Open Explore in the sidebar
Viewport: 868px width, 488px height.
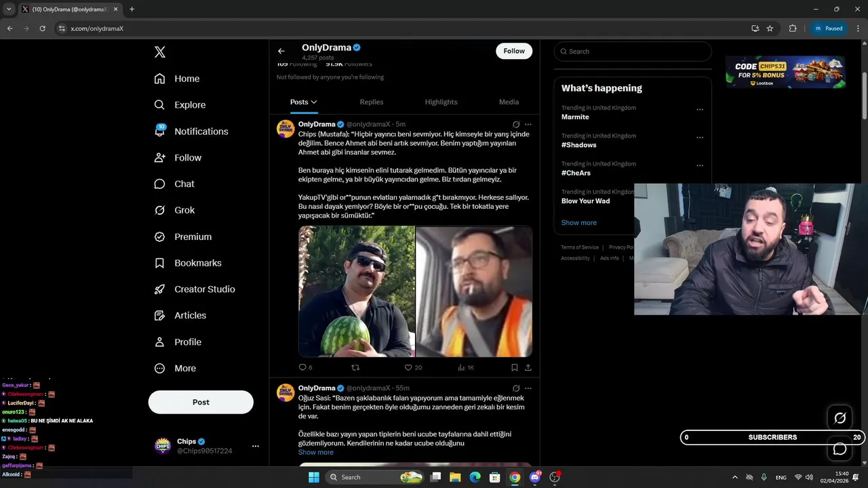coord(180,105)
